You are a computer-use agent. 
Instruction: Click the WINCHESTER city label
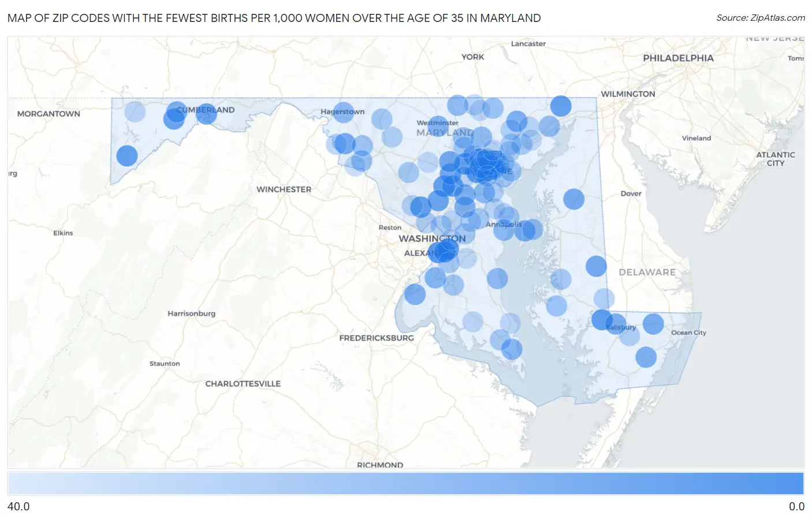click(x=284, y=189)
